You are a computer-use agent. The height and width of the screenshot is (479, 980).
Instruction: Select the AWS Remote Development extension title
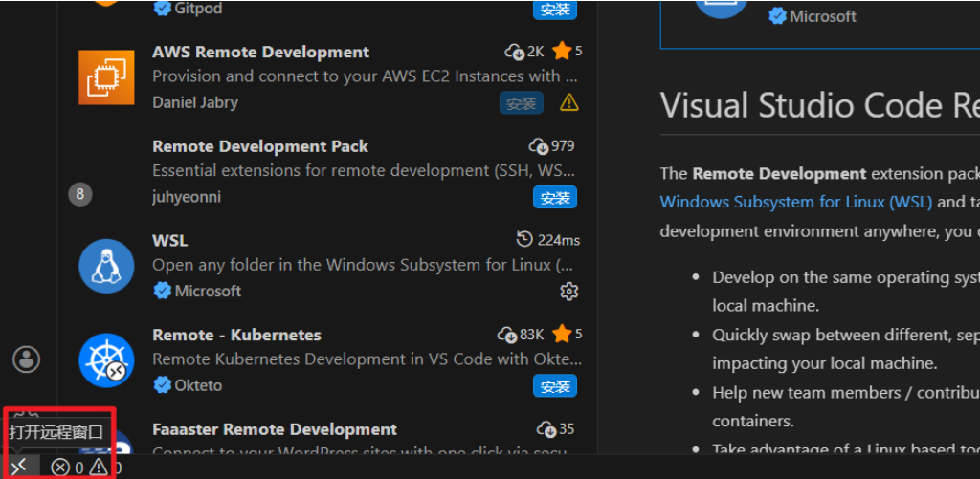260,52
